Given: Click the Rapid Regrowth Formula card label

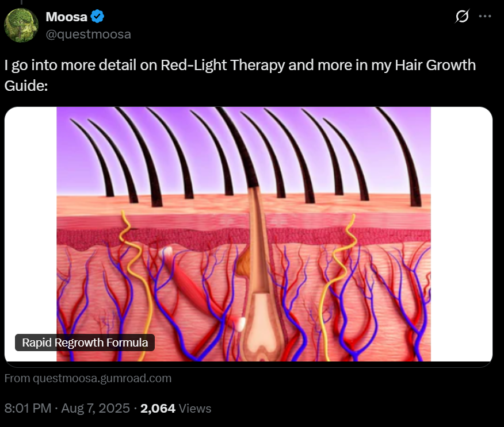Looking at the screenshot, I should 85,343.
